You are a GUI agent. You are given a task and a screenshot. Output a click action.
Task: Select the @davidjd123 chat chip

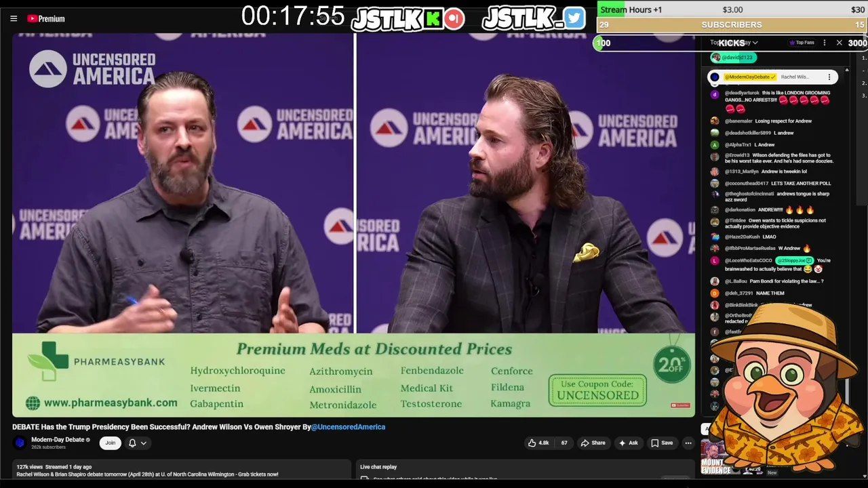pyautogui.click(x=733, y=58)
